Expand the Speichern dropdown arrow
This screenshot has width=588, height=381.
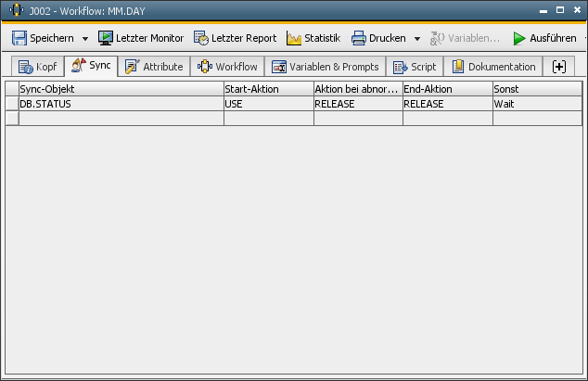[x=85, y=39]
